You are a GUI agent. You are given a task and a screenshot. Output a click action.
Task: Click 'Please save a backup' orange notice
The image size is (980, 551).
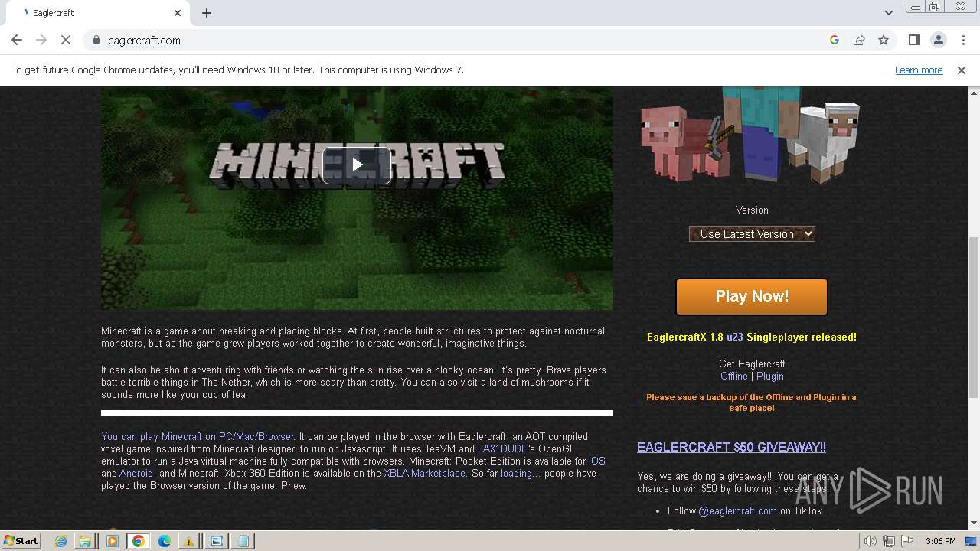[751, 403]
